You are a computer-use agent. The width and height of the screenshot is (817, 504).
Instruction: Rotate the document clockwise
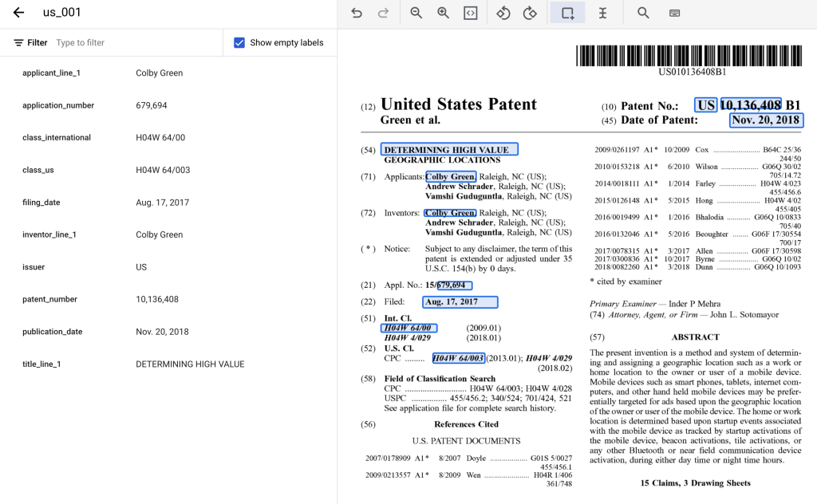pos(530,13)
